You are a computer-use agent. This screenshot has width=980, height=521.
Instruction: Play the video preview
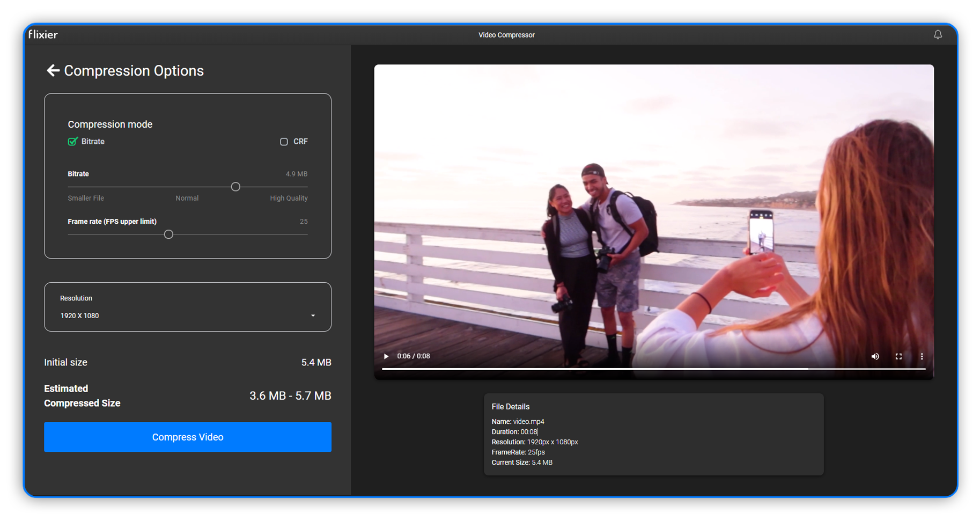pyautogui.click(x=386, y=356)
